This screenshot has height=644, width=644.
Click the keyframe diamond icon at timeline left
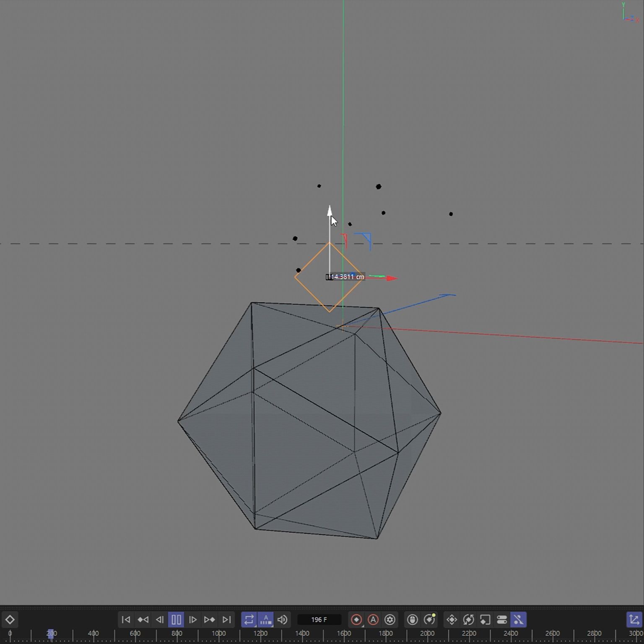[x=10, y=620]
